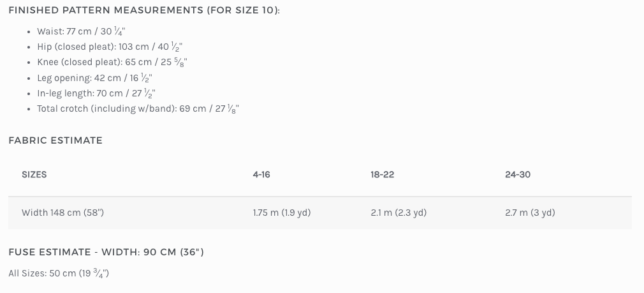Click the Hip (closed pleat) measurement line

(110, 47)
